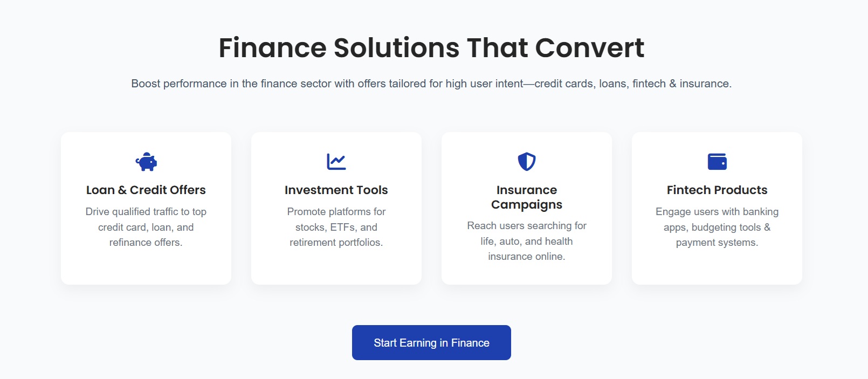The height and width of the screenshot is (379, 868).
Task: Click the 'Loan & Credit Offers' heading text
Action: (x=146, y=190)
